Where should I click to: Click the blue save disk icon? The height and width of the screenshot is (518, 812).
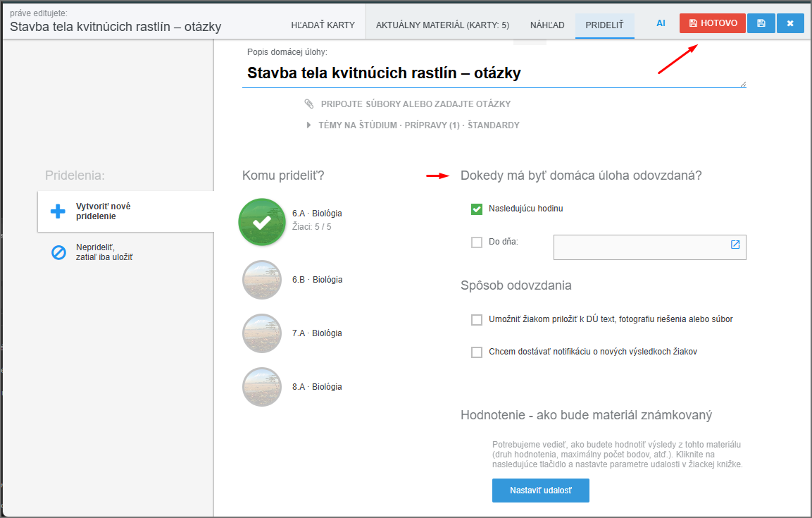[761, 23]
